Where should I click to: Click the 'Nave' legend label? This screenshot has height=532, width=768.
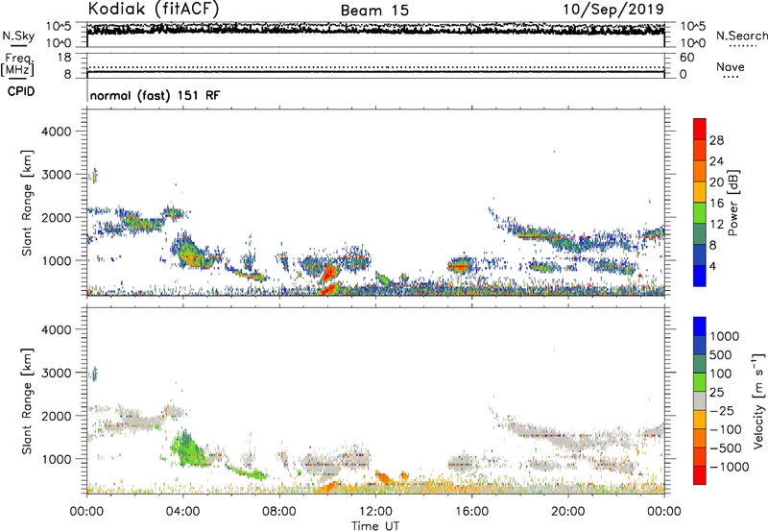(731, 66)
